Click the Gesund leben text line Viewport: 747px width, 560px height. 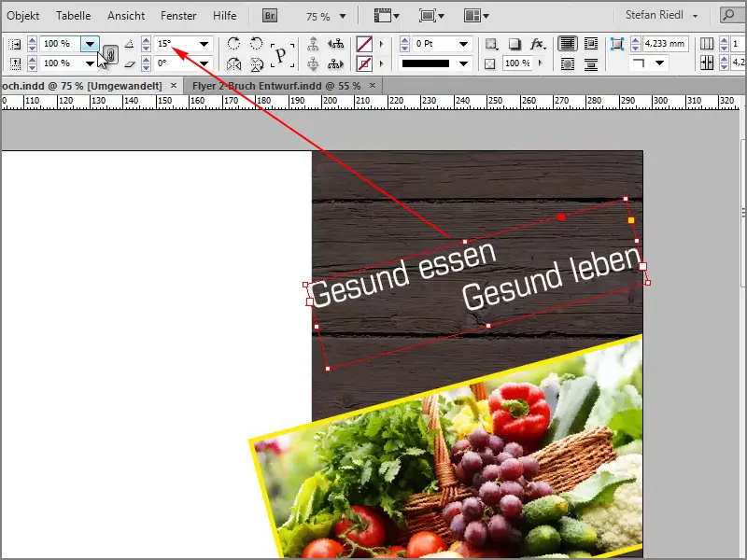tap(552, 278)
